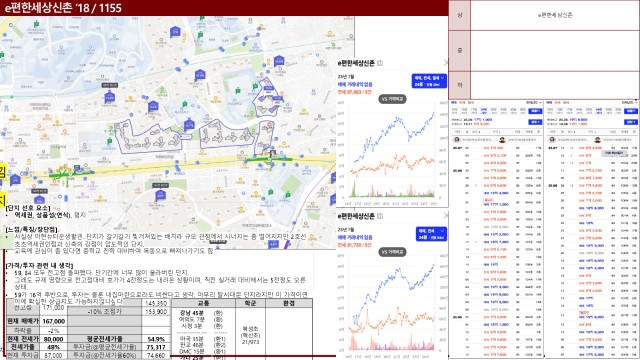This screenshot has width=640, height=360.
Task: Click VS 가격비교 button in upper chart panel
Action: (x=392, y=99)
